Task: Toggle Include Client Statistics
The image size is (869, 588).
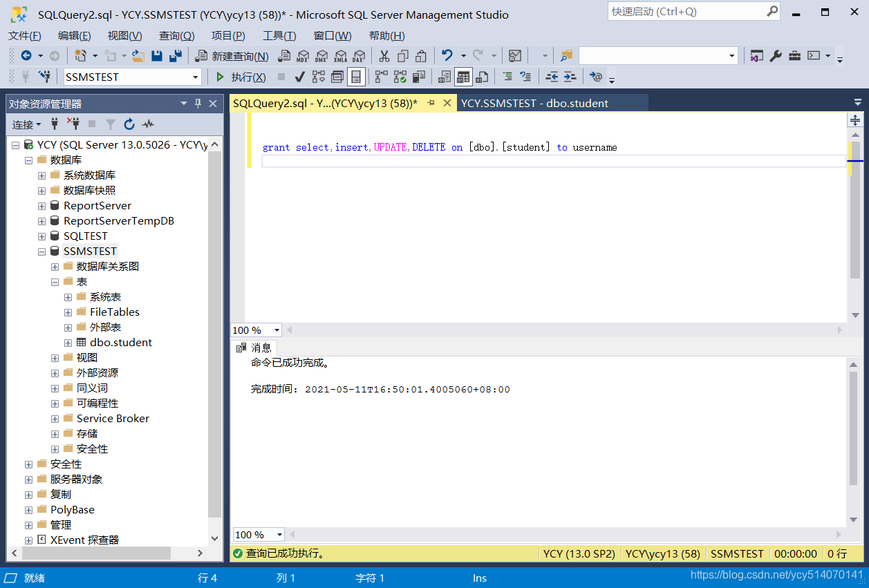Action: click(419, 77)
